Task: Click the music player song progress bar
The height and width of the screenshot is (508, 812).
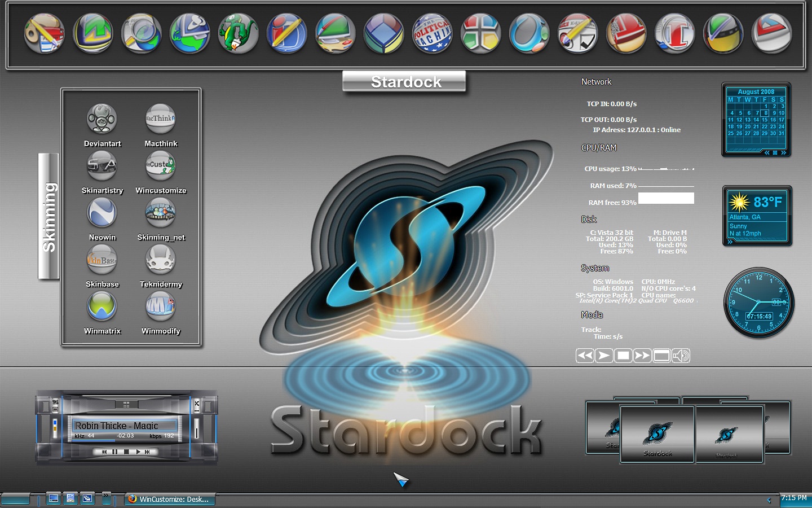Action: [125, 441]
